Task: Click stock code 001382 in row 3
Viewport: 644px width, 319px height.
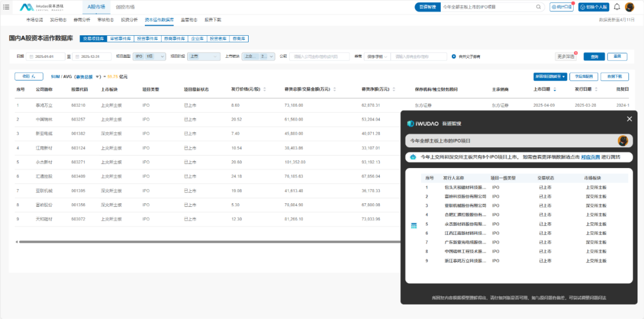Action: pyautogui.click(x=78, y=134)
